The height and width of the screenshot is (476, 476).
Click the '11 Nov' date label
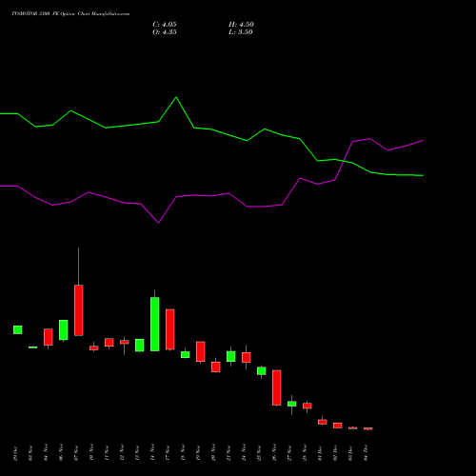(x=107, y=453)
